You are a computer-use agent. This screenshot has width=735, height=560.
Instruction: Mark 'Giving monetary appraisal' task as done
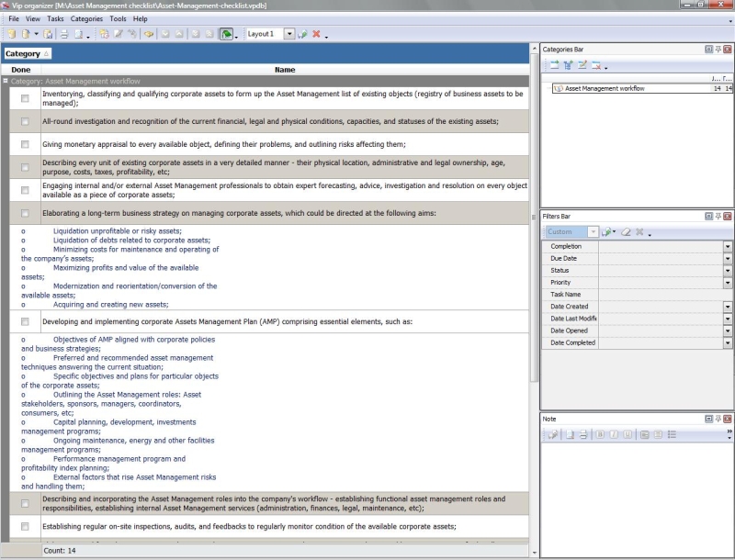pyautogui.click(x=25, y=144)
